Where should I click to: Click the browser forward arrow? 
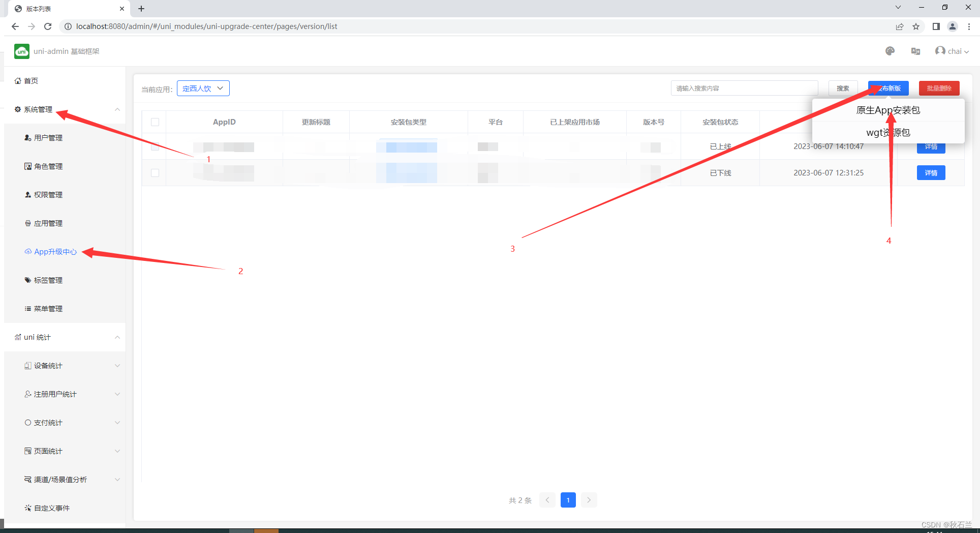click(x=32, y=26)
